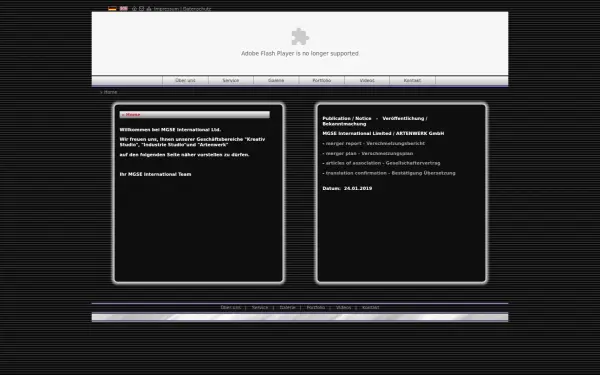The image size is (600, 375).
Task: Click the envelope icon in the top bar
Action: [141, 8]
